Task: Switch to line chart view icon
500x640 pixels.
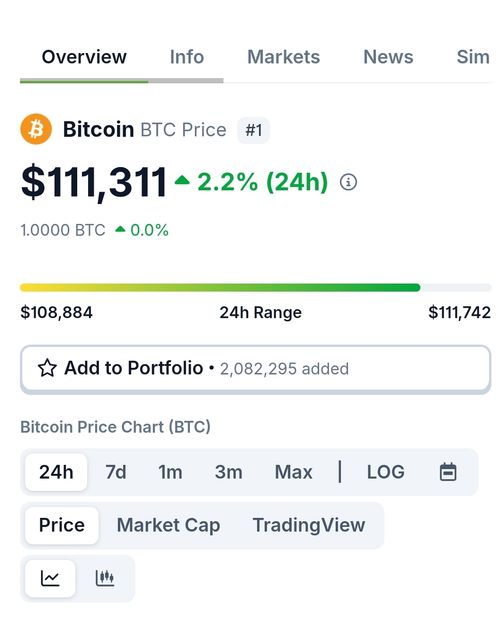Action: tap(50, 578)
